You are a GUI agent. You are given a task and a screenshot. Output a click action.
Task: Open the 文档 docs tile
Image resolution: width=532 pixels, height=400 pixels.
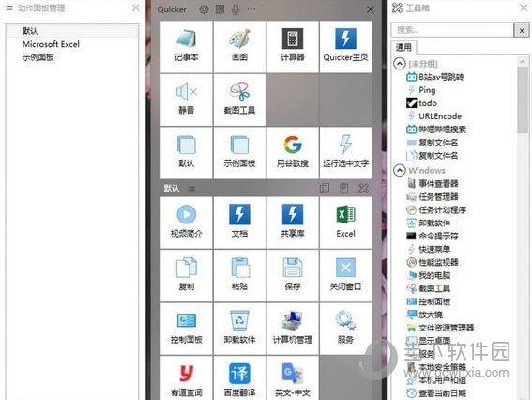click(239, 223)
